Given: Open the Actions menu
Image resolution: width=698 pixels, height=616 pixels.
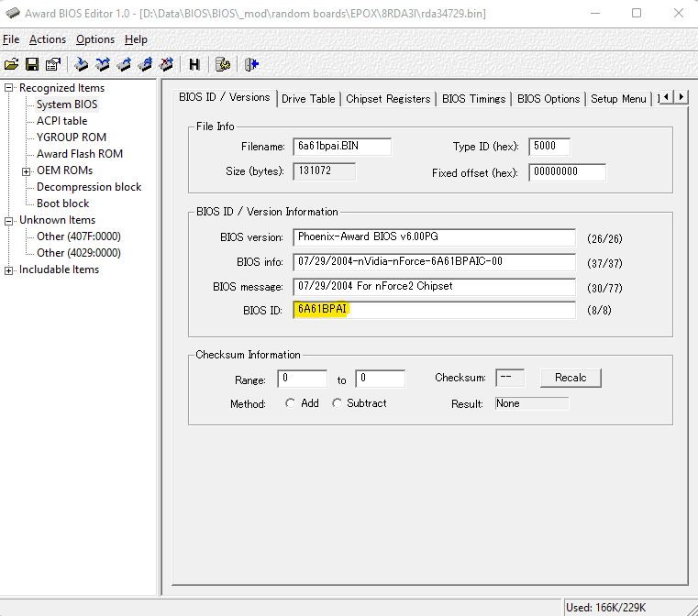Looking at the screenshot, I should tap(48, 39).
